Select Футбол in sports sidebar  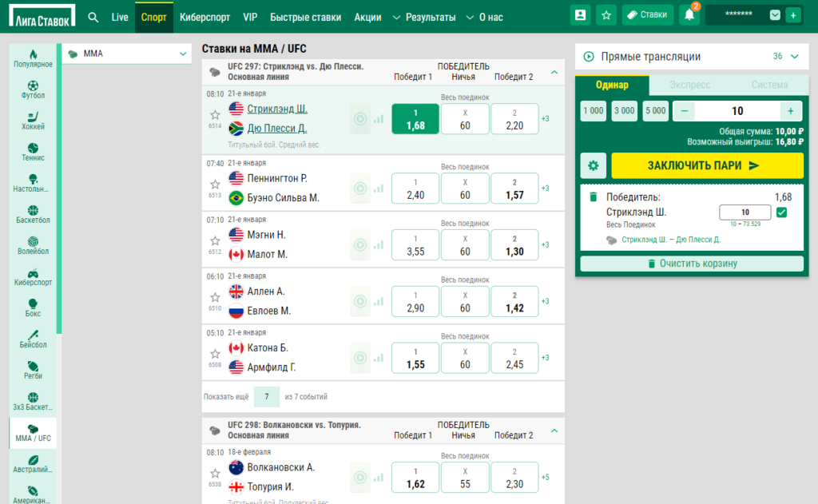[33, 89]
